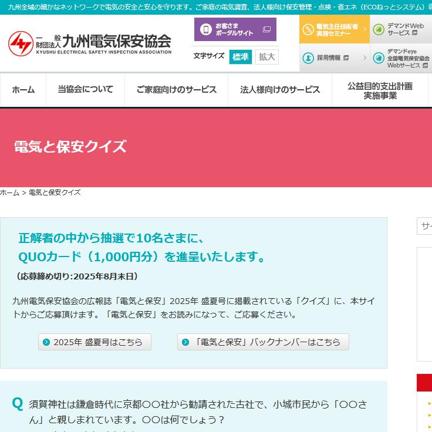432x432 pixels.
Task: Open the 2025年 盛夏号はこちら button
Action: [x=95, y=342]
